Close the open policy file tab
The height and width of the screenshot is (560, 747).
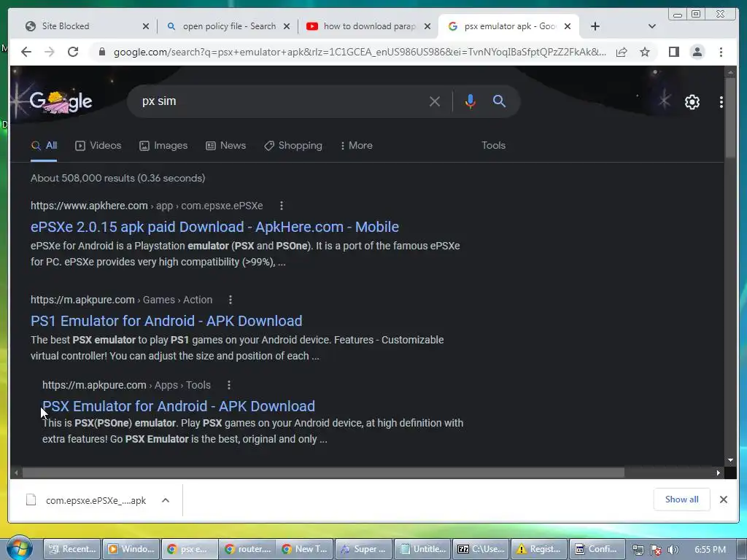point(286,27)
